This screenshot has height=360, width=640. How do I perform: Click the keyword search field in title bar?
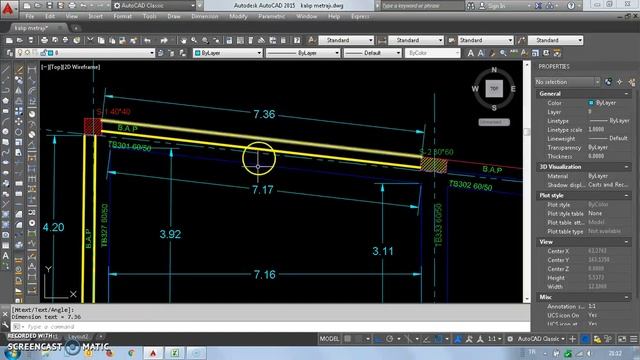point(422,6)
